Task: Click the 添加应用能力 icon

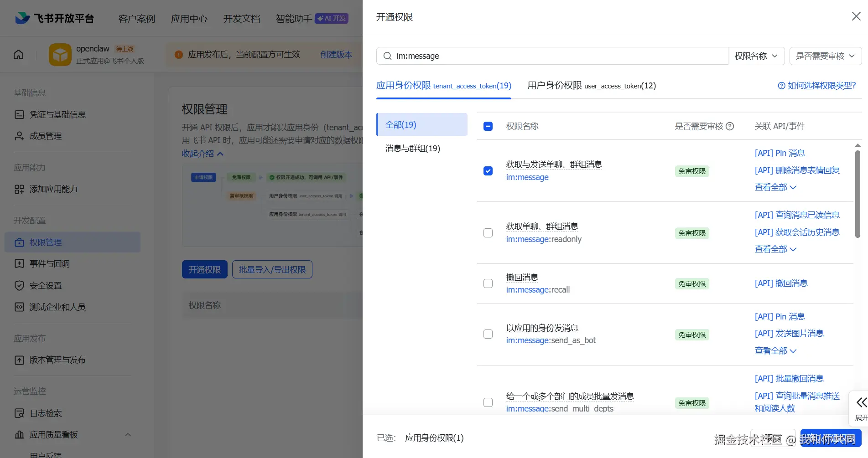Action: pyautogui.click(x=19, y=189)
